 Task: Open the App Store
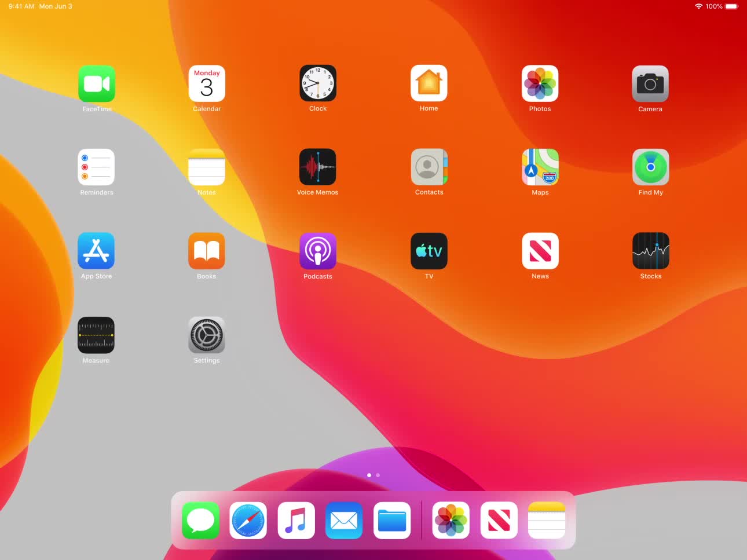96,251
